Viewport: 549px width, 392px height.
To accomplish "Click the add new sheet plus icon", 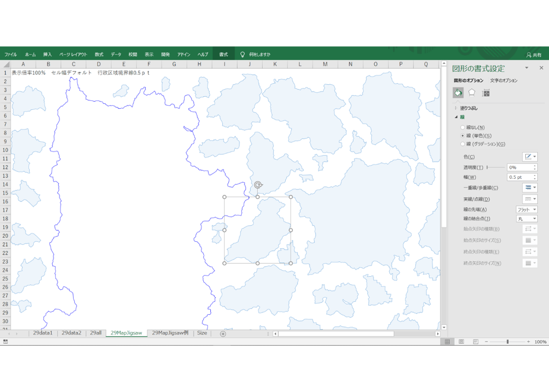I will 223,334.
